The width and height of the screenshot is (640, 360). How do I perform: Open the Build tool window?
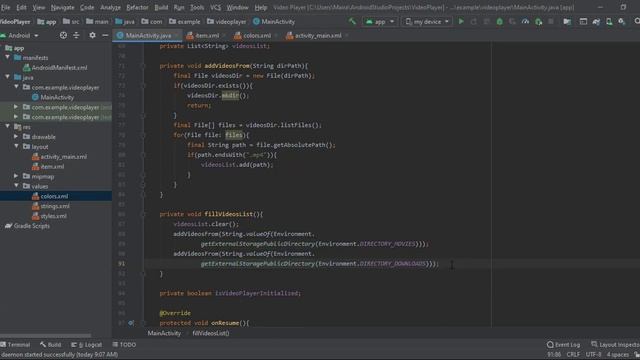click(x=51, y=344)
